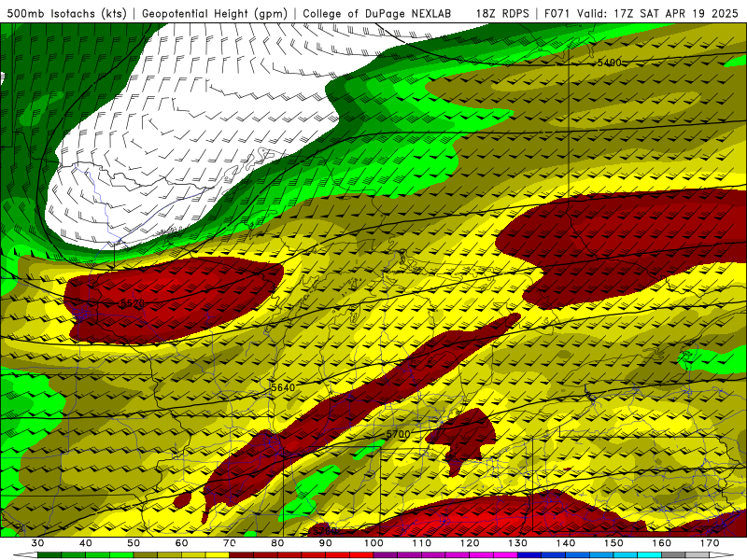This screenshot has height=560, width=747.
Task: Click the 170 value on the color scale
Action: tap(710, 543)
